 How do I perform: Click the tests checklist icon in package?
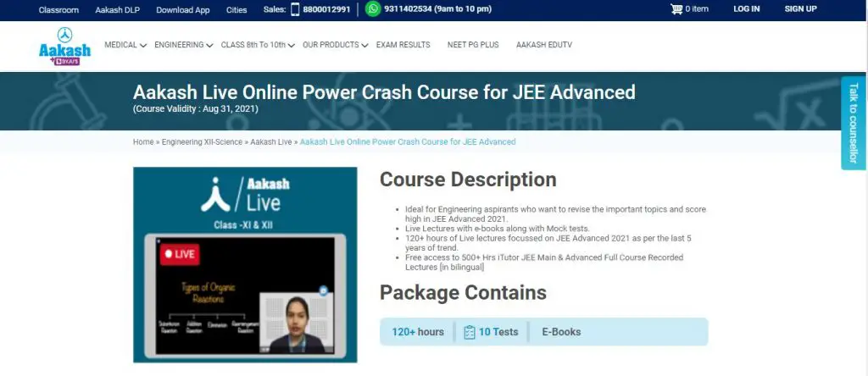(469, 332)
